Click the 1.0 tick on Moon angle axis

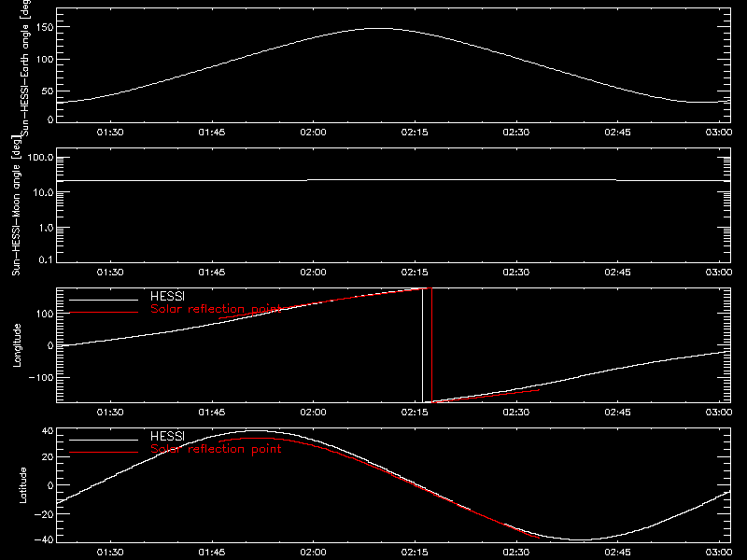(x=46, y=228)
